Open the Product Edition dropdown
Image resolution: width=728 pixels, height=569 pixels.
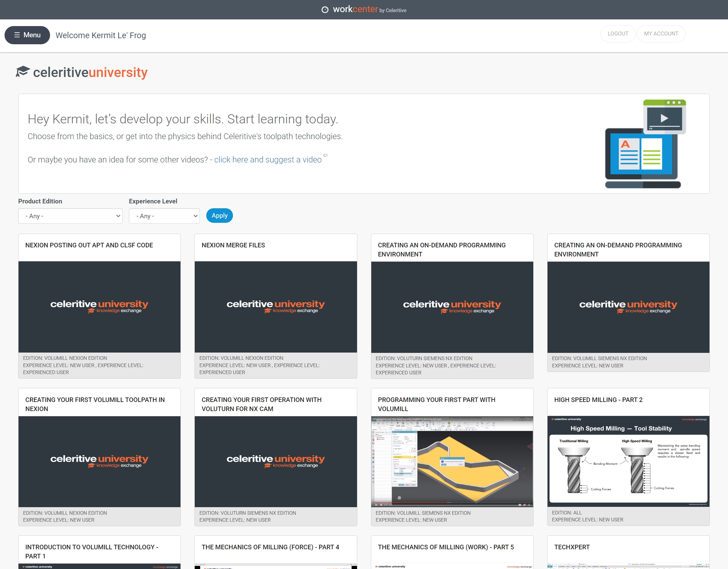pos(70,216)
